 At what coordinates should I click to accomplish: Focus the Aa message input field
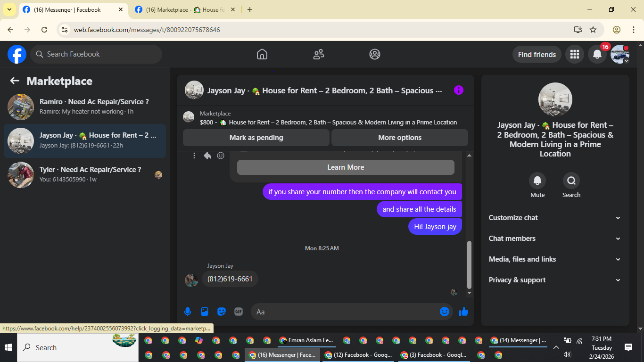click(346, 312)
